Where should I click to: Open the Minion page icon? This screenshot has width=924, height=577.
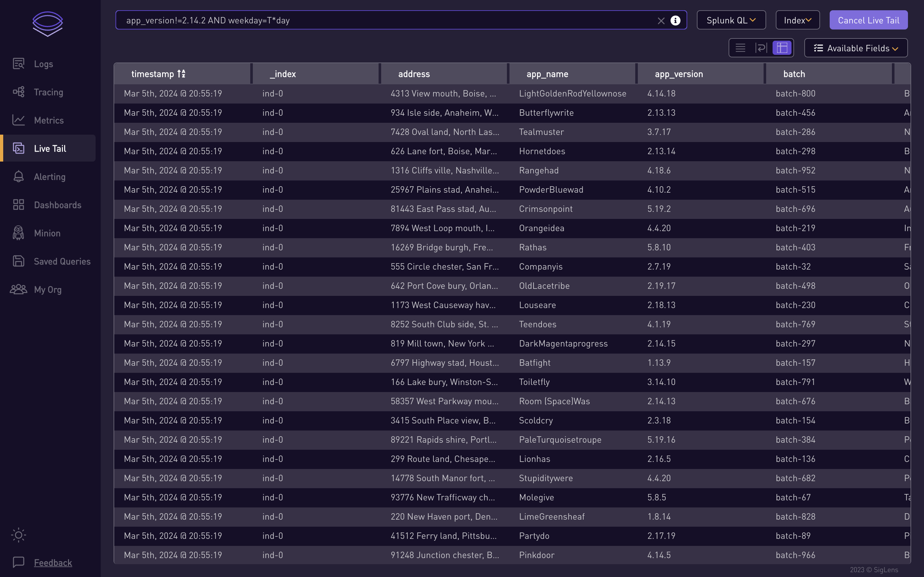coord(18,233)
